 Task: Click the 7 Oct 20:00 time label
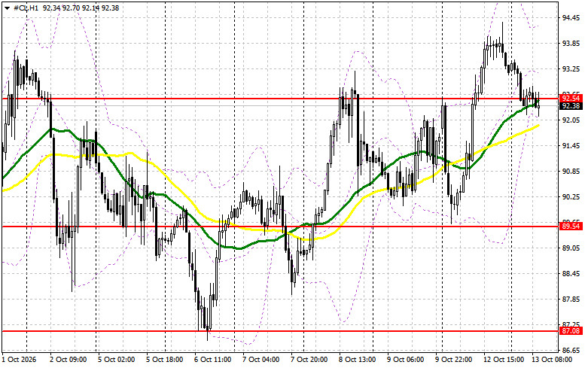point(309,360)
